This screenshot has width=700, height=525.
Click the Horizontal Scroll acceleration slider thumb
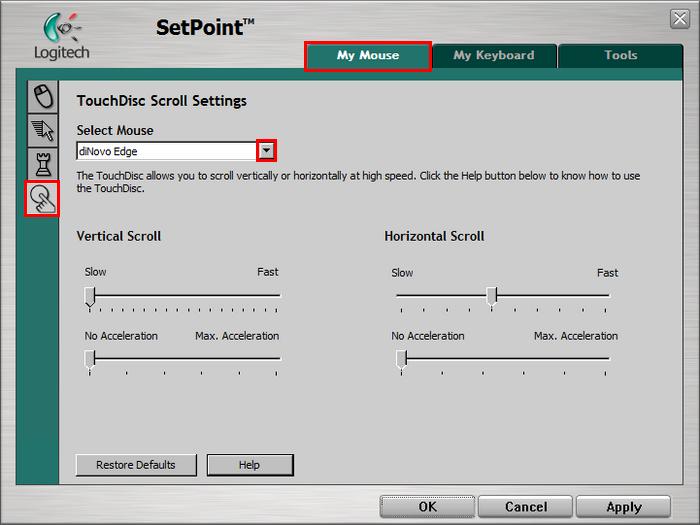coord(401,360)
